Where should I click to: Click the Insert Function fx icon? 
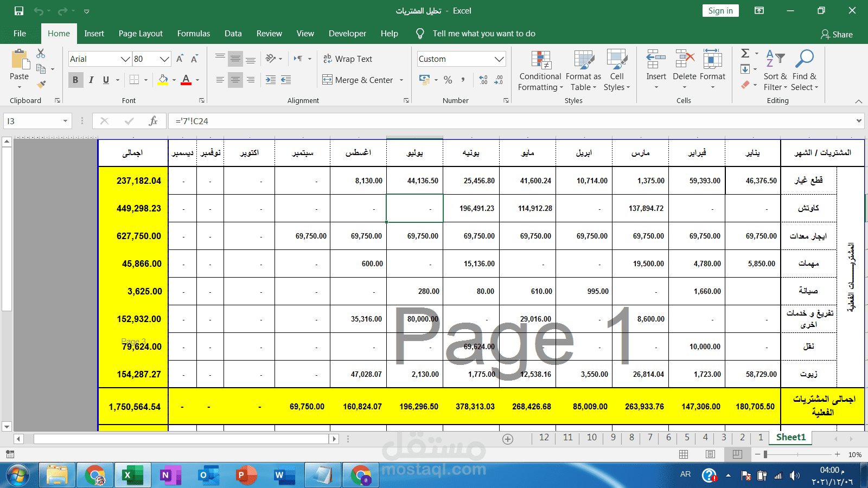(x=153, y=121)
